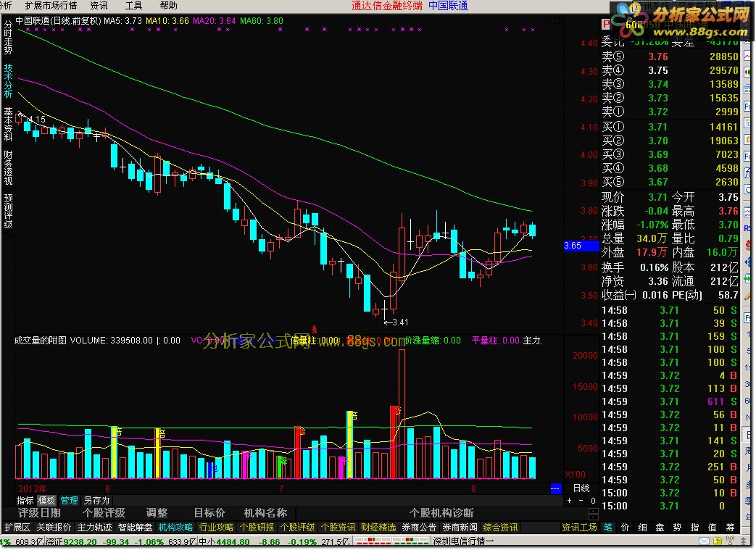This screenshot has height=550, width=756.
Task: Click the 0 reset button beside + and −
Action: click(x=593, y=500)
